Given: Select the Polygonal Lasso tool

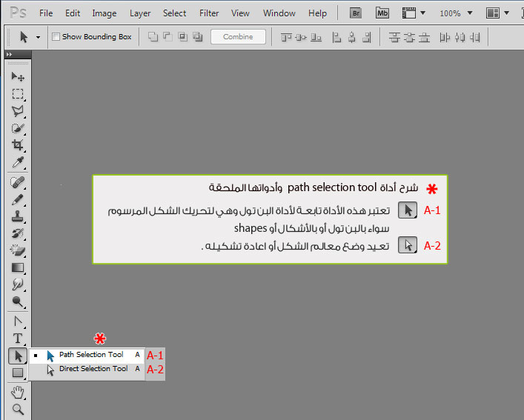Looking at the screenshot, I should [x=18, y=111].
